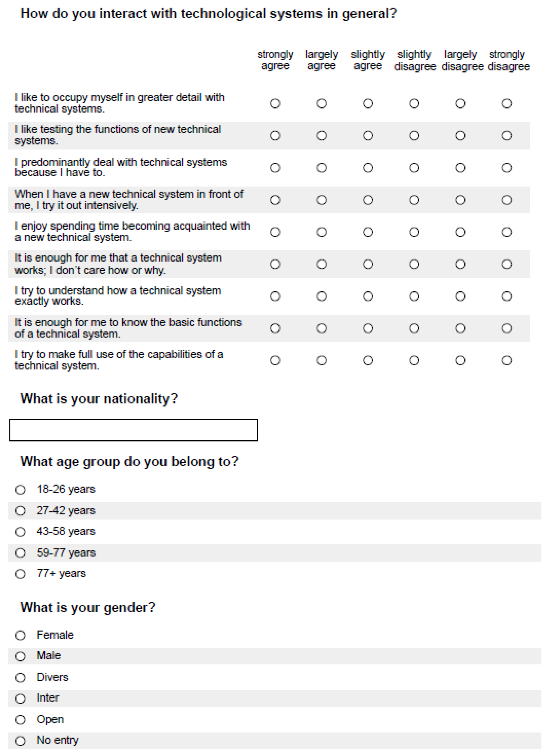Pick the 43-58 years age group
Image resolution: width=551 pixels, height=756 pixels.
point(20,532)
